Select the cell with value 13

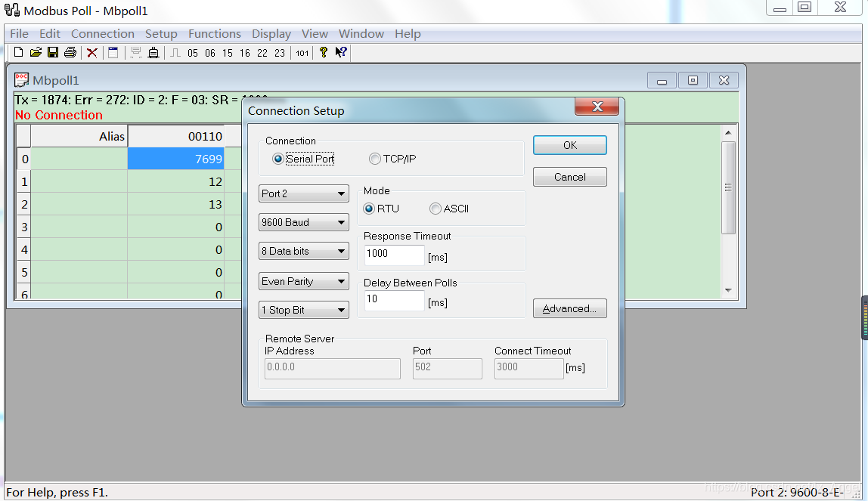point(176,204)
